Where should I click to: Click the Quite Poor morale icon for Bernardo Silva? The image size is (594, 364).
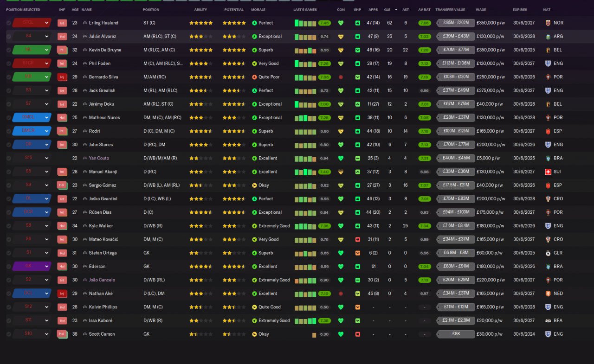(254, 77)
